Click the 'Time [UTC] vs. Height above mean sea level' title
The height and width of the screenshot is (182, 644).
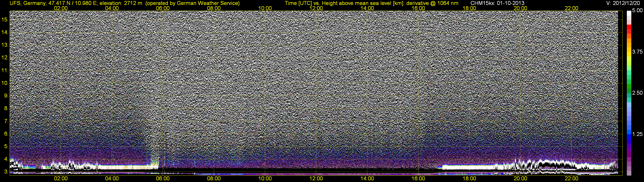pyautogui.click(x=345, y=3)
